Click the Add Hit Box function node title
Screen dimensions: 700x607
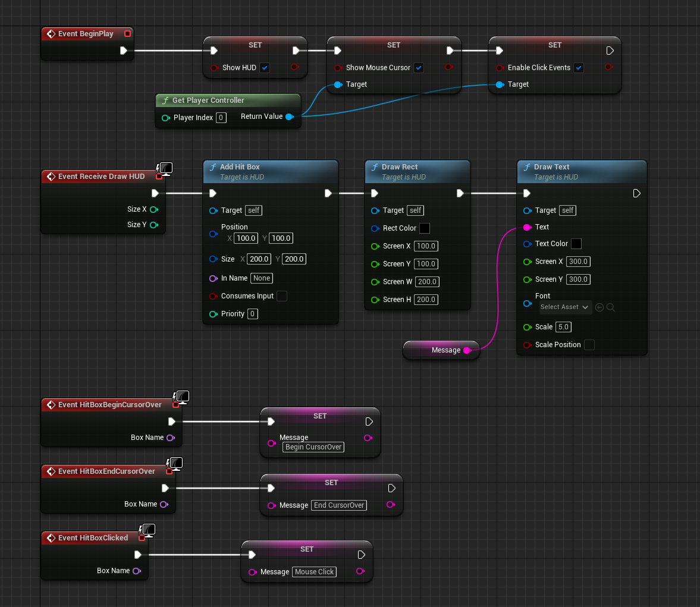(240, 167)
